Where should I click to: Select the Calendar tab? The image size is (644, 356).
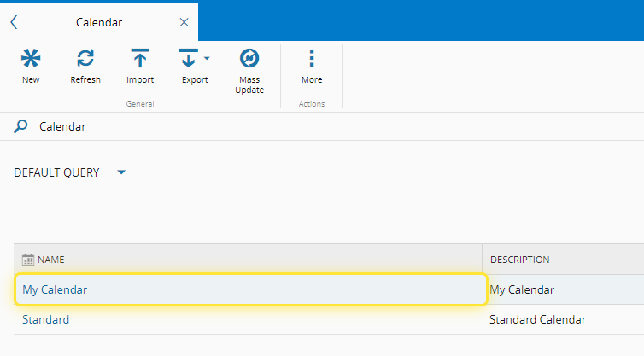tap(99, 22)
